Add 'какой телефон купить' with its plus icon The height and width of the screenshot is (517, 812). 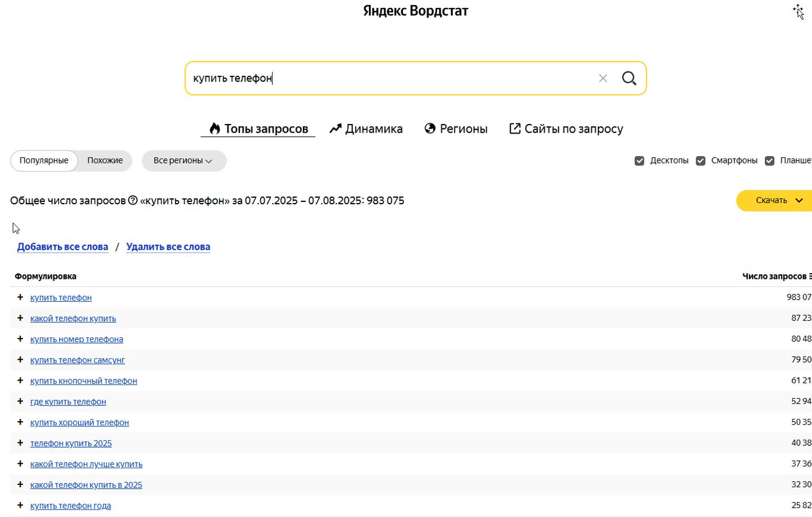(20, 318)
